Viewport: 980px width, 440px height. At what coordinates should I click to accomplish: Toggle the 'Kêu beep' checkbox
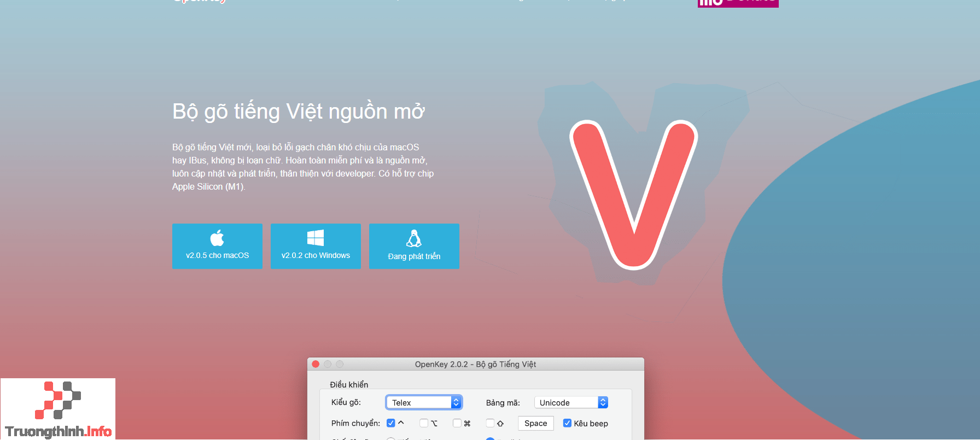pyautogui.click(x=567, y=423)
